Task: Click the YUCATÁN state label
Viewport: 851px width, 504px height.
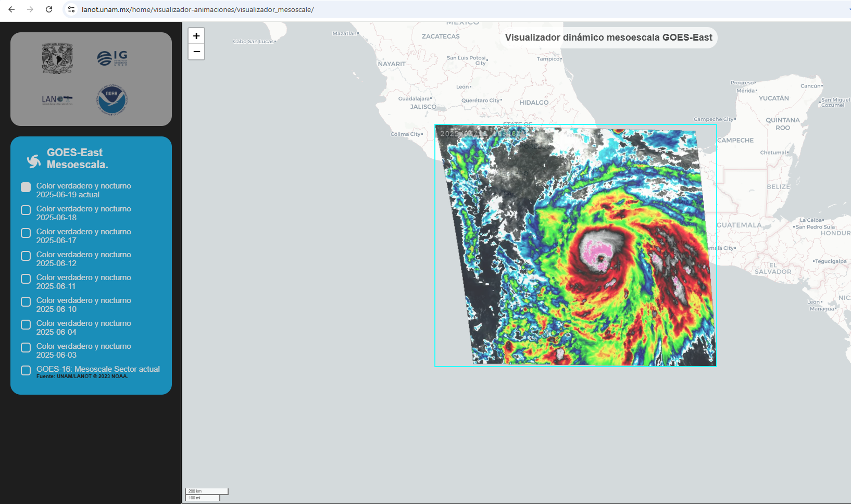Action: point(774,98)
